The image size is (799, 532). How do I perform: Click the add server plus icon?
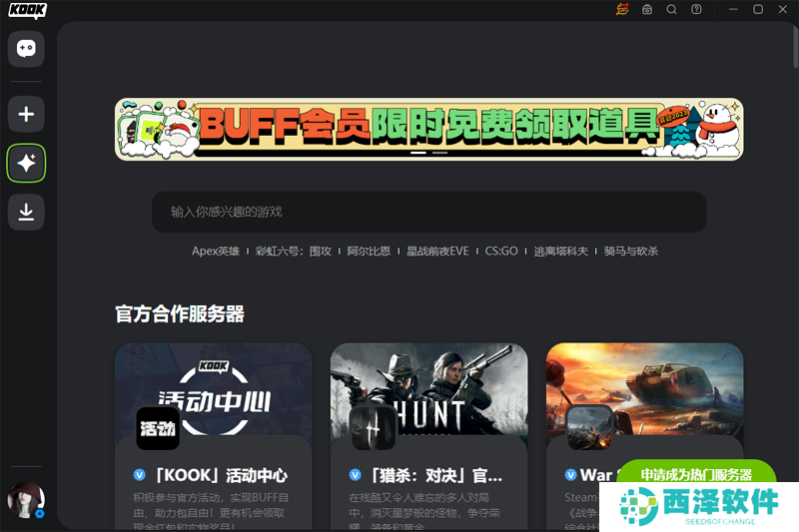pyautogui.click(x=26, y=114)
